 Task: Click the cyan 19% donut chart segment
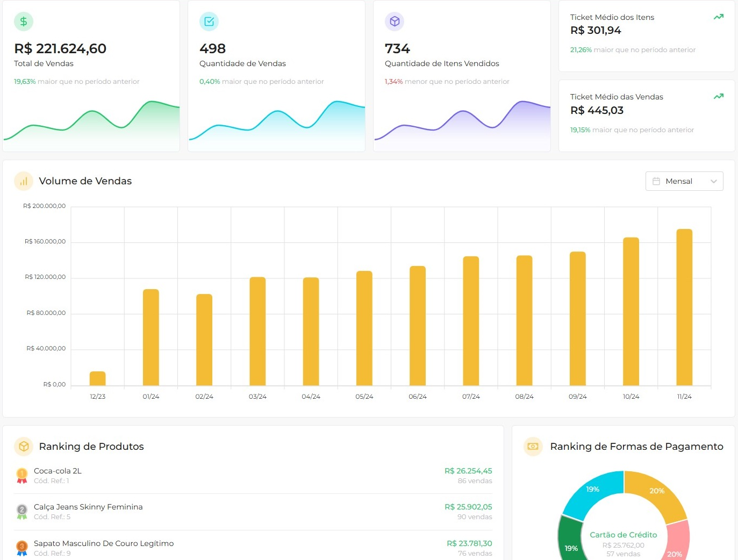click(592, 489)
